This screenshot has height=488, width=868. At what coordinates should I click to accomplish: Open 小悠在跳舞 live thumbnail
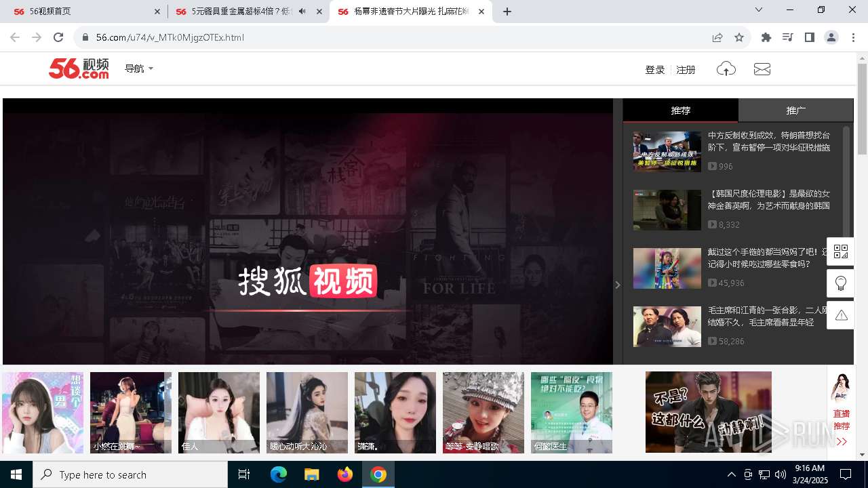[x=131, y=412]
